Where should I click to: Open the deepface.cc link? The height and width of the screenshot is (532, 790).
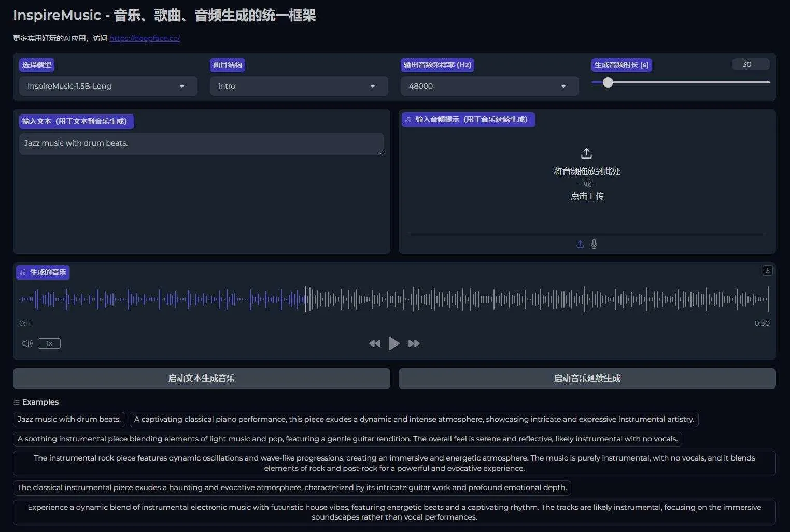(145, 38)
